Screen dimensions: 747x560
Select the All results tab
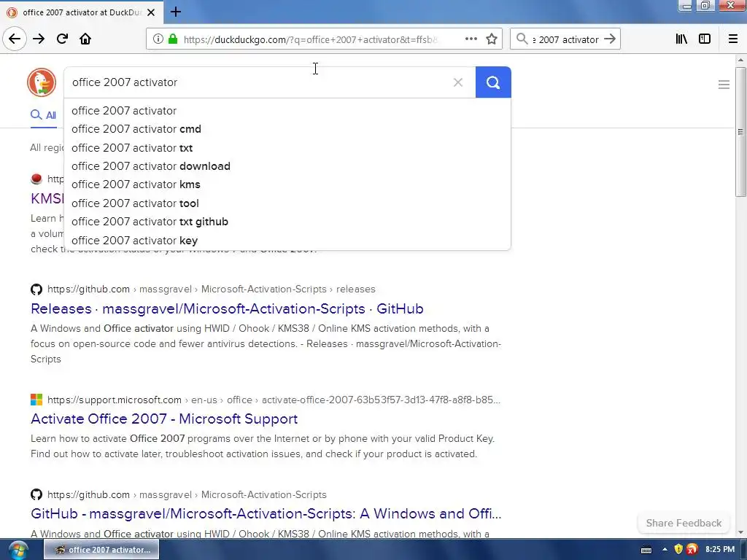[x=43, y=115]
